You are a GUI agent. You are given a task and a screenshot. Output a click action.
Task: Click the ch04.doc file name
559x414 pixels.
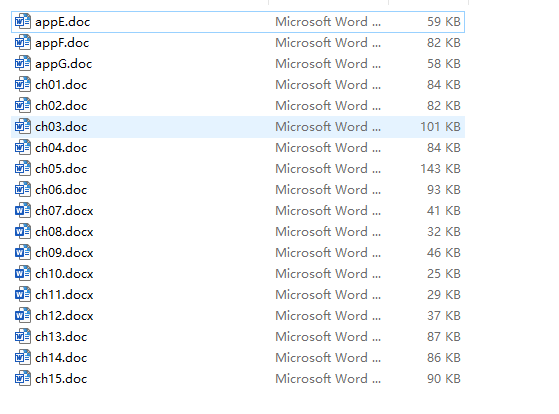click(x=61, y=148)
